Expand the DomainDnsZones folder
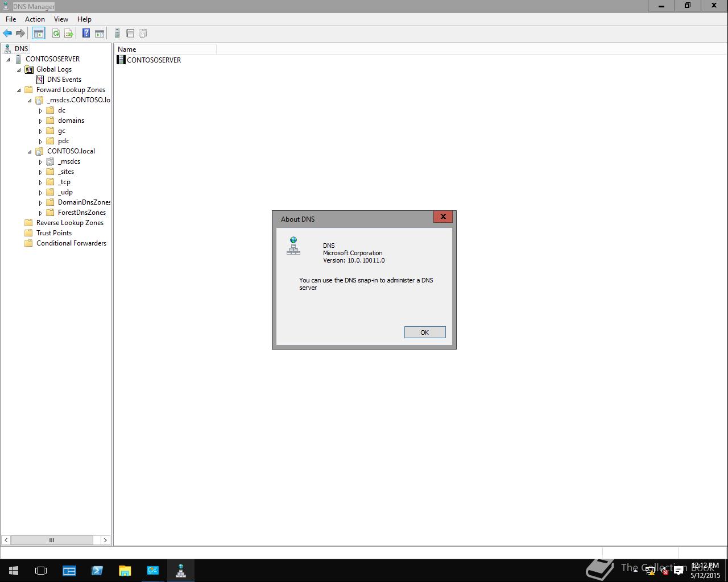 click(40, 202)
